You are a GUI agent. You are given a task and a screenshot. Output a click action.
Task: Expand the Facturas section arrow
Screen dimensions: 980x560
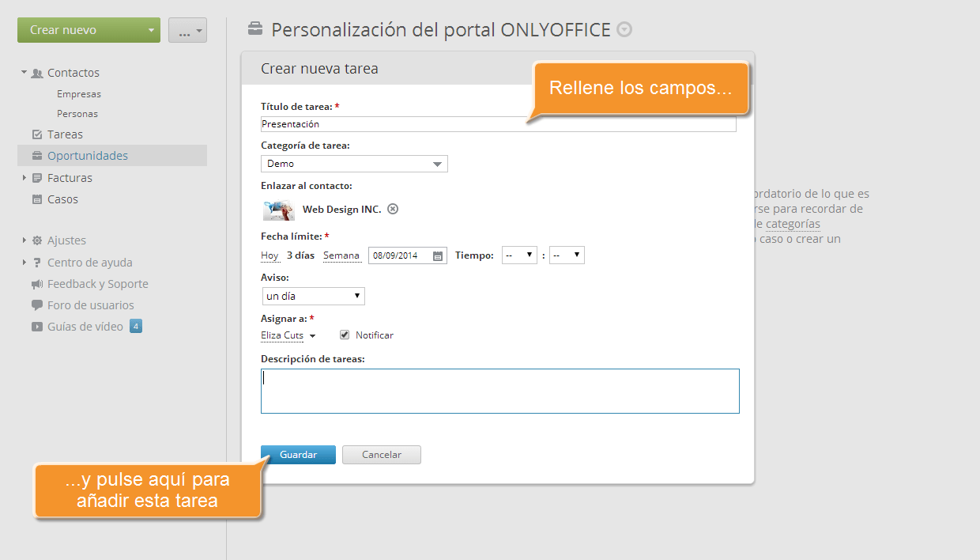pyautogui.click(x=24, y=178)
